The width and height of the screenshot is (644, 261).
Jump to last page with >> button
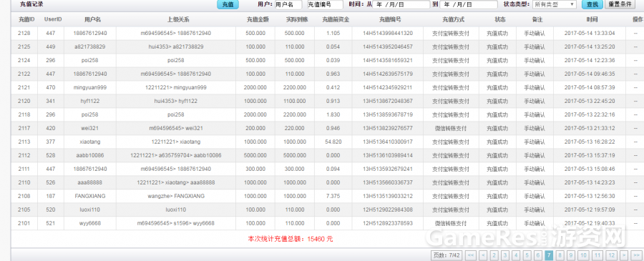[x=637, y=255]
